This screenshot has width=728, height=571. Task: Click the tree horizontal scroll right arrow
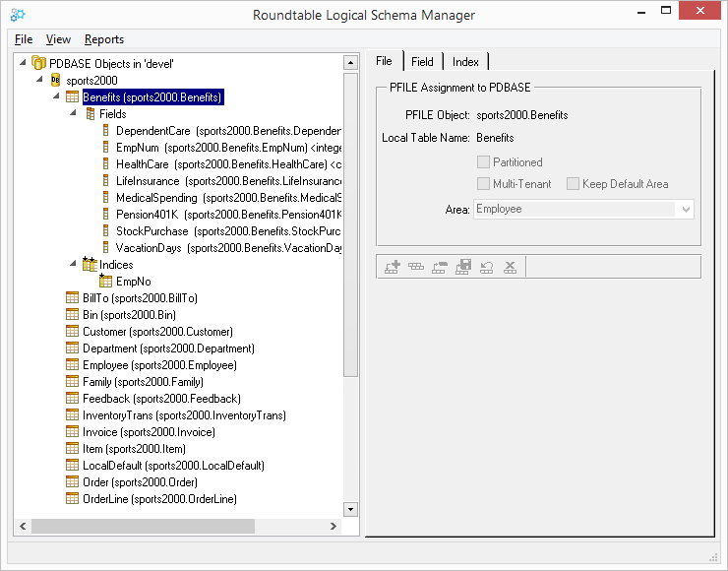(x=333, y=526)
